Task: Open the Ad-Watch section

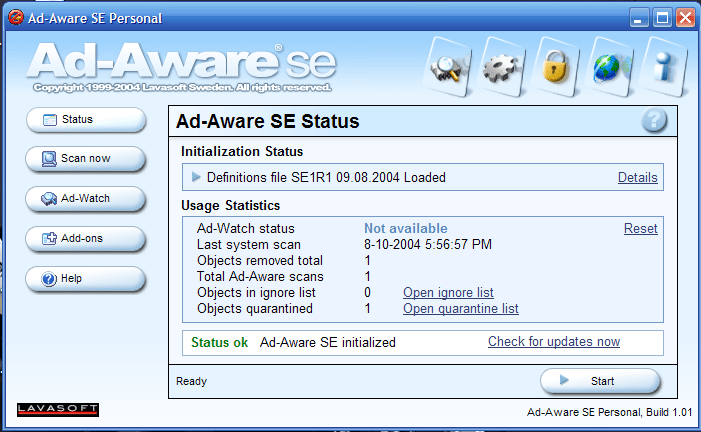Action: [85, 198]
